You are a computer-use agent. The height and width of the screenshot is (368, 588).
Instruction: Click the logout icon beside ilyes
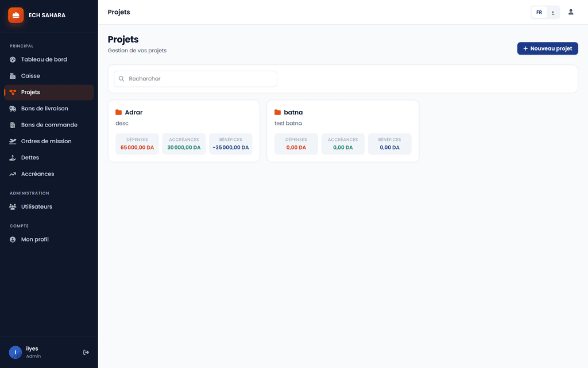86,352
